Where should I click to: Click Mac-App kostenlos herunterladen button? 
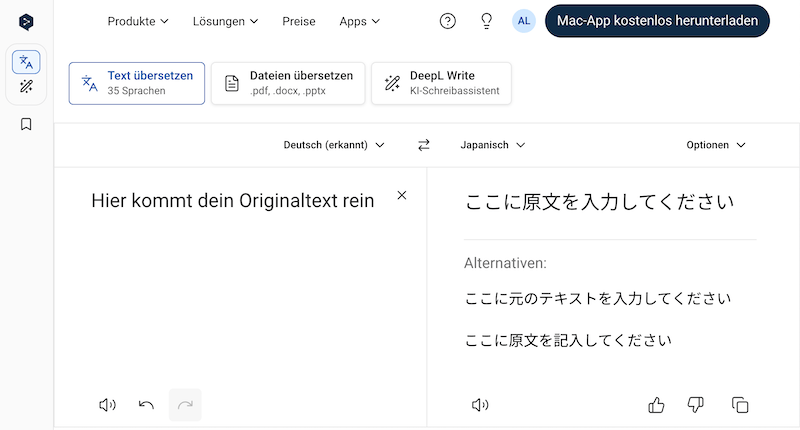pos(658,21)
